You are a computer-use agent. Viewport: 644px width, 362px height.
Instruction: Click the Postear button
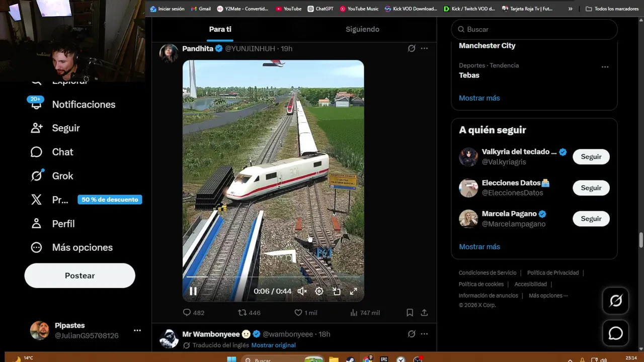(79, 276)
